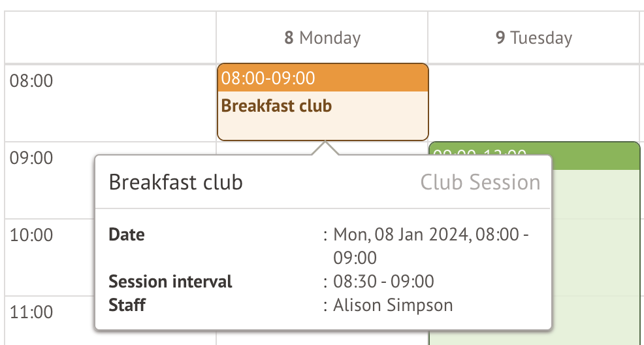Select the Alison Simpson staff name
The height and width of the screenshot is (345, 644).
point(393,305)
